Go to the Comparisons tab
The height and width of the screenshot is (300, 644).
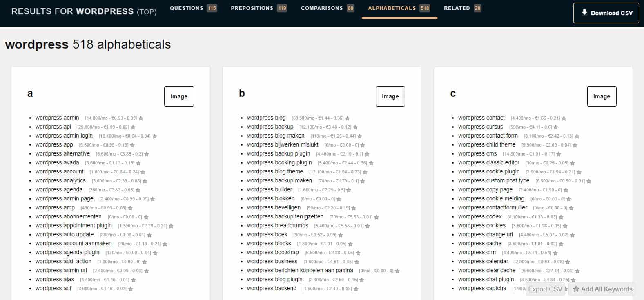point(328,8)
